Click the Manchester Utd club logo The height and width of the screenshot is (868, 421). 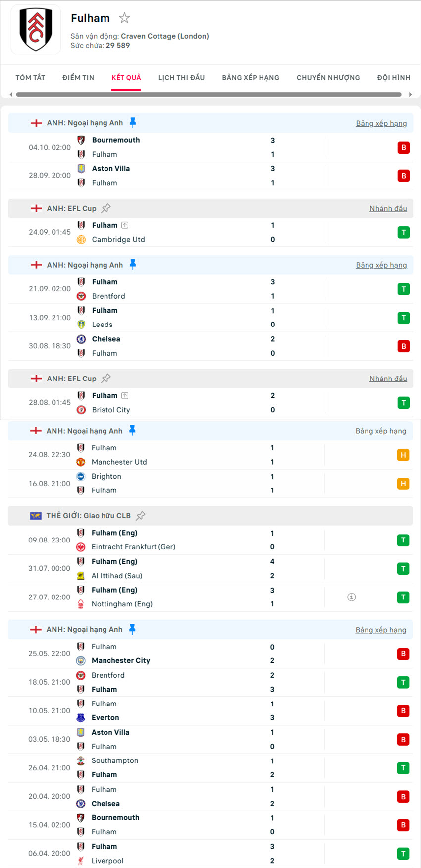[81, 462]
